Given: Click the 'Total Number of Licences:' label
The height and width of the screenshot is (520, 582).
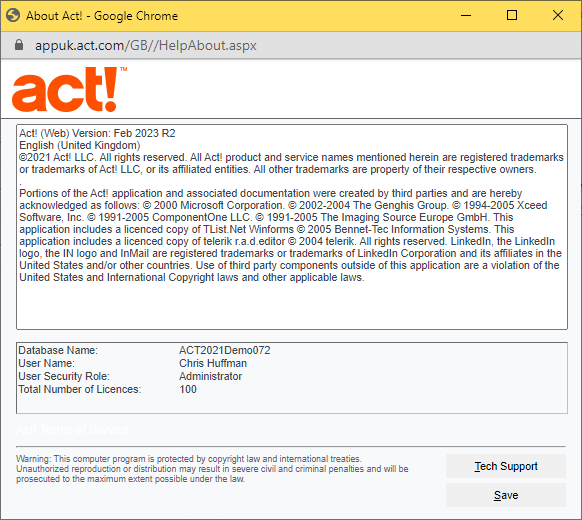Looking at the screenshot, I should tap(79, 389).
